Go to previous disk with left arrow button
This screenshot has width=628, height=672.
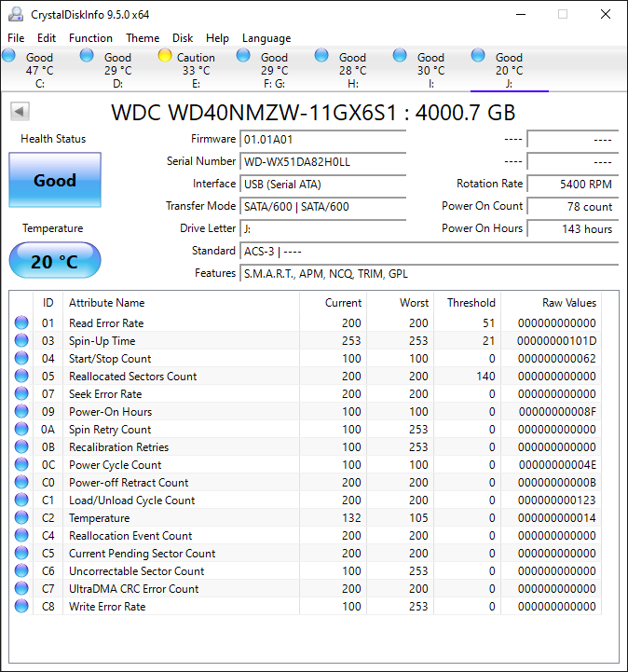click(x=20, y=112)
